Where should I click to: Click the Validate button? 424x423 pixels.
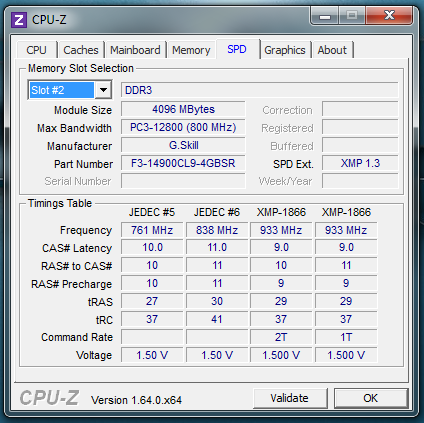pos(289,398)
